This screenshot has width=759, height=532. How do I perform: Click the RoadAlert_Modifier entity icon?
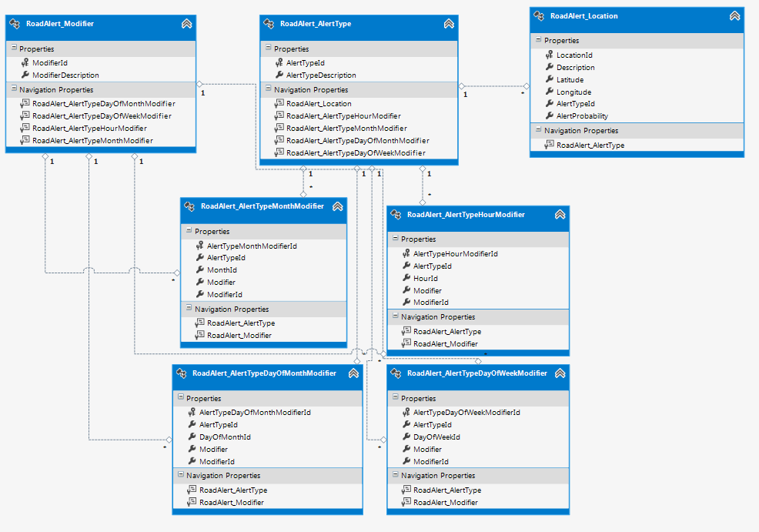pos(16,24)
